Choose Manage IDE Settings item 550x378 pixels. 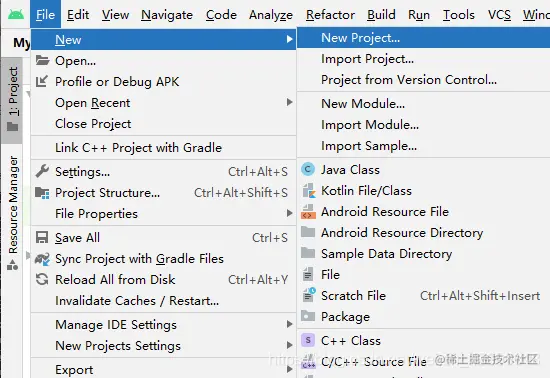tap(163, 324)
